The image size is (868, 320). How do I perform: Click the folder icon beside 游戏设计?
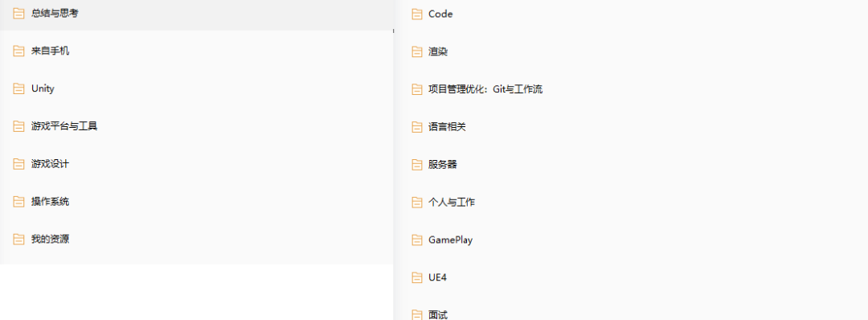coord(18,164)
